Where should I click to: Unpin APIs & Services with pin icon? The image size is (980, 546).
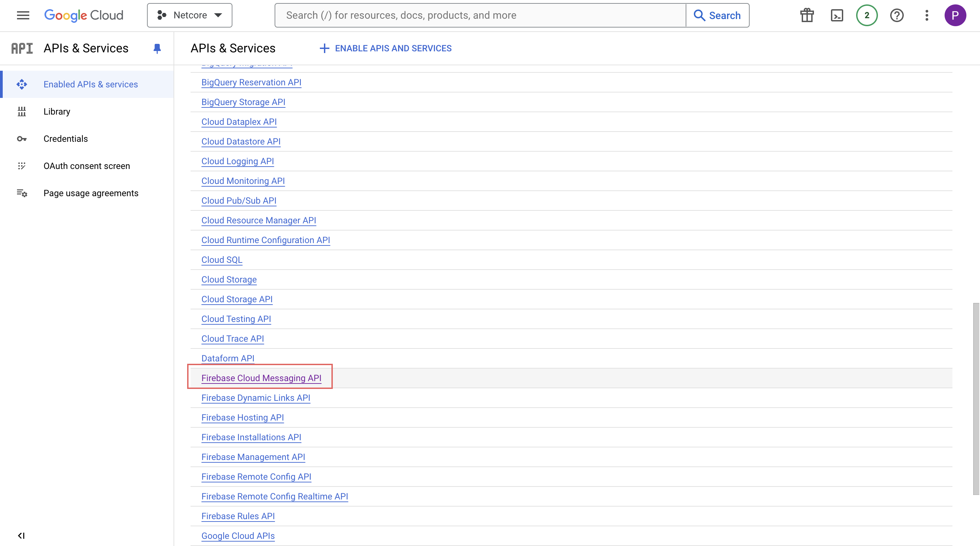pos(157,48)
